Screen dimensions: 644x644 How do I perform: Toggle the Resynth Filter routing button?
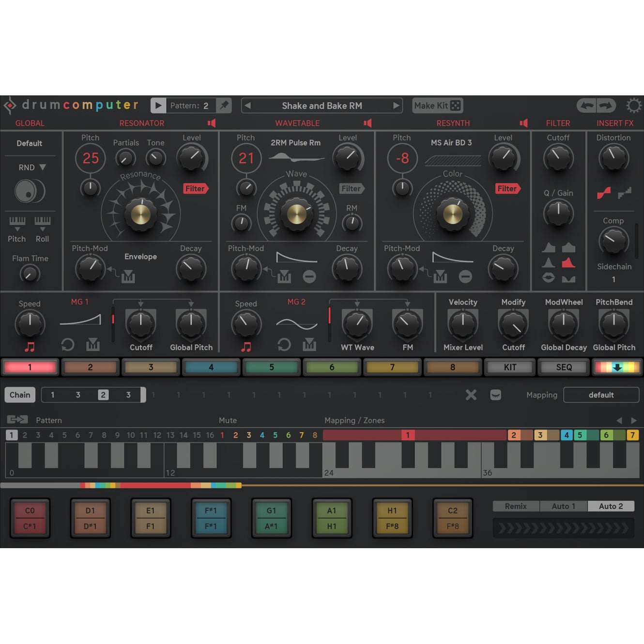pyautogui.click(x=507, y=188)
